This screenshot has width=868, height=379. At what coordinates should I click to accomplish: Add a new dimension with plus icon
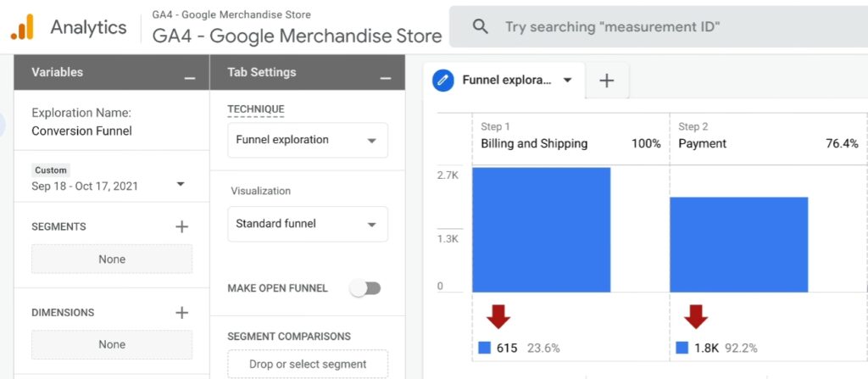[x=181, y=312]
